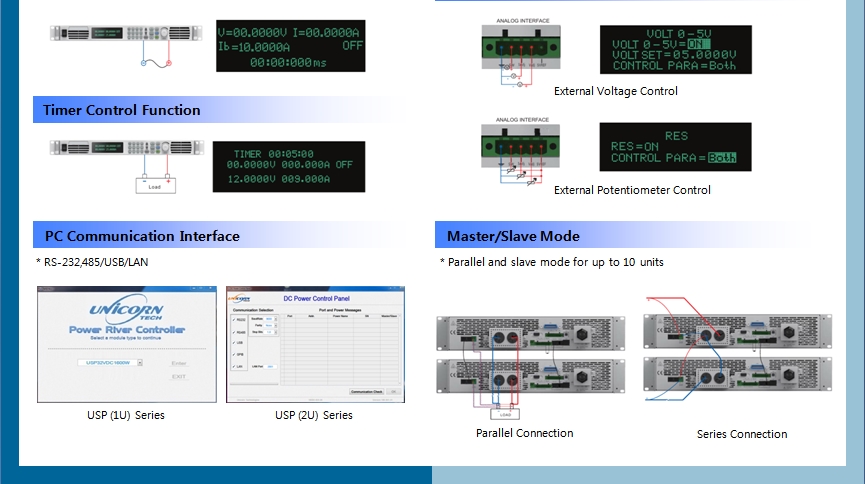Click the power supply image connected to Load box
The height and width of the screenshot is (484, 865).
coord(127,148)
